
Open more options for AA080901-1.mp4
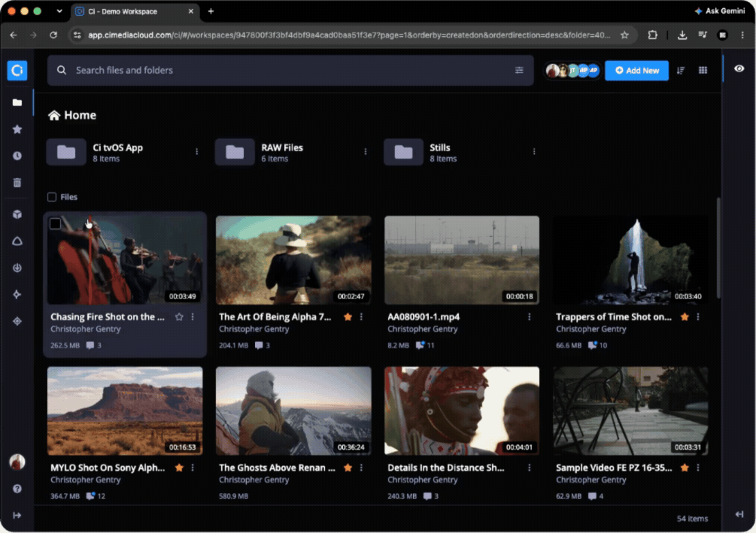tap(530, 316)
